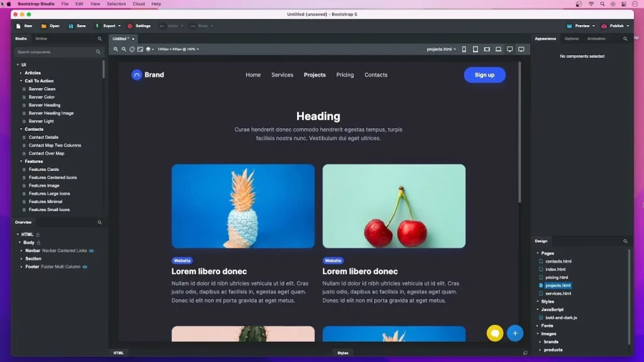The width and height of the screenshot is (644, 362).
Task: Expand the Section node in Overview
Action: [x=21, y=259]
